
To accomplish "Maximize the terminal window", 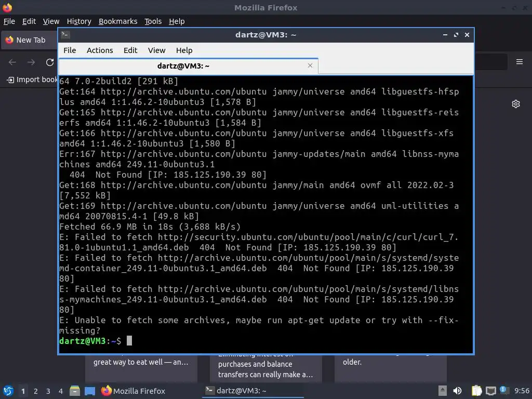I will tap(456, 35).
